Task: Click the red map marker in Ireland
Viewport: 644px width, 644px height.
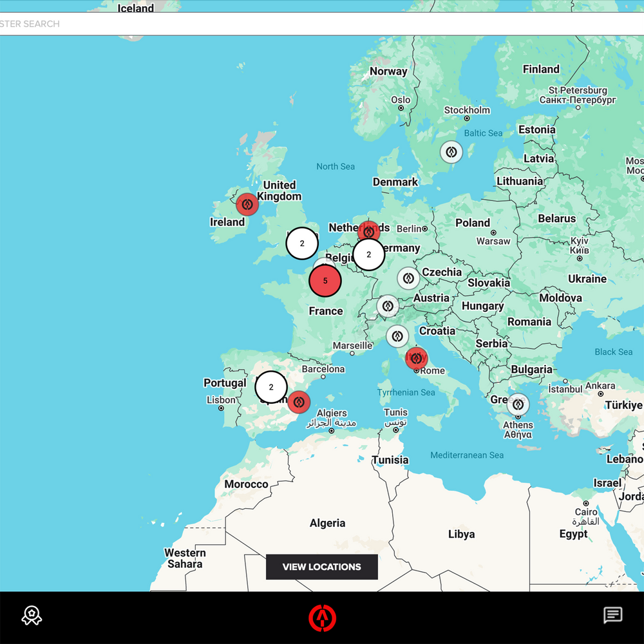Action: 247,204
